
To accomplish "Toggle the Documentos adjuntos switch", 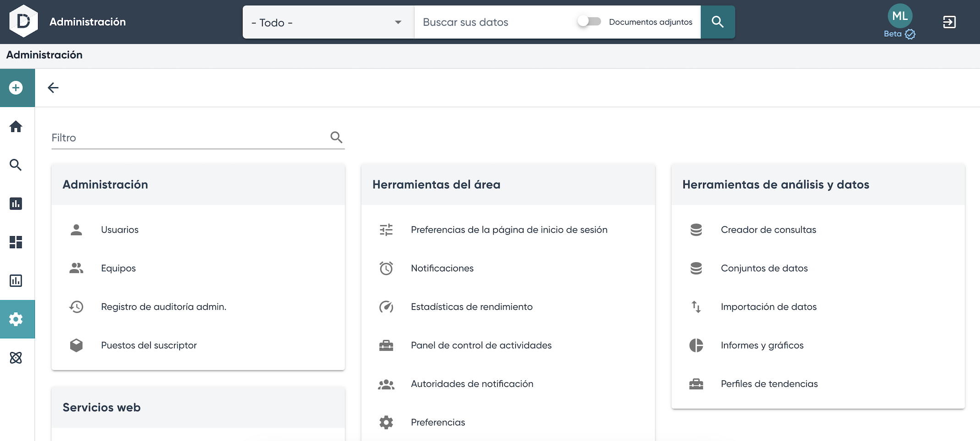I will pyautogui.click(x=589, y=22).
